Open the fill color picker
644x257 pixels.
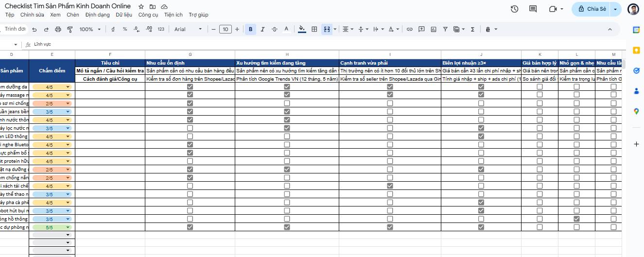coord(302,29)
